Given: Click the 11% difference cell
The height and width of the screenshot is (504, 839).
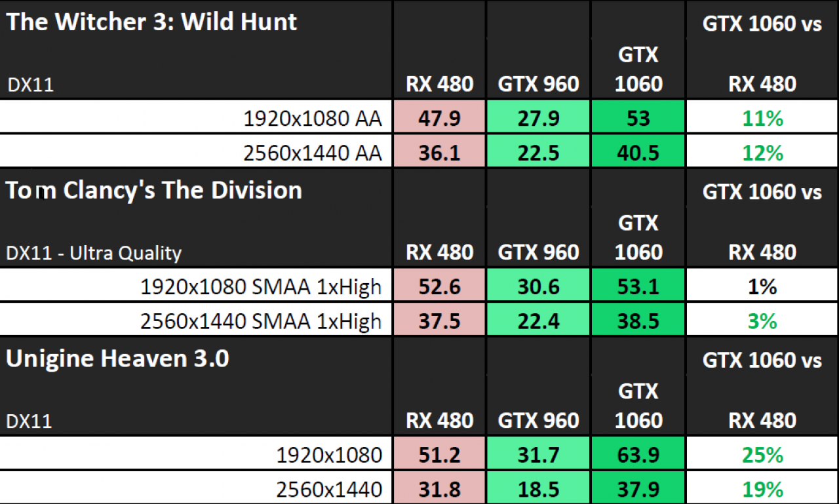Looking at the screenshot, I should (762, 118).
